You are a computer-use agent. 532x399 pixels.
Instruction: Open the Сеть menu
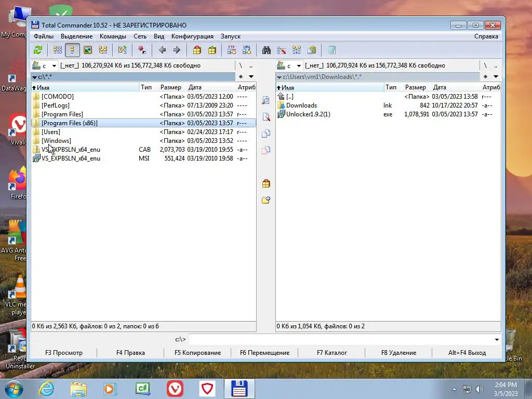[x=140, y=36]
